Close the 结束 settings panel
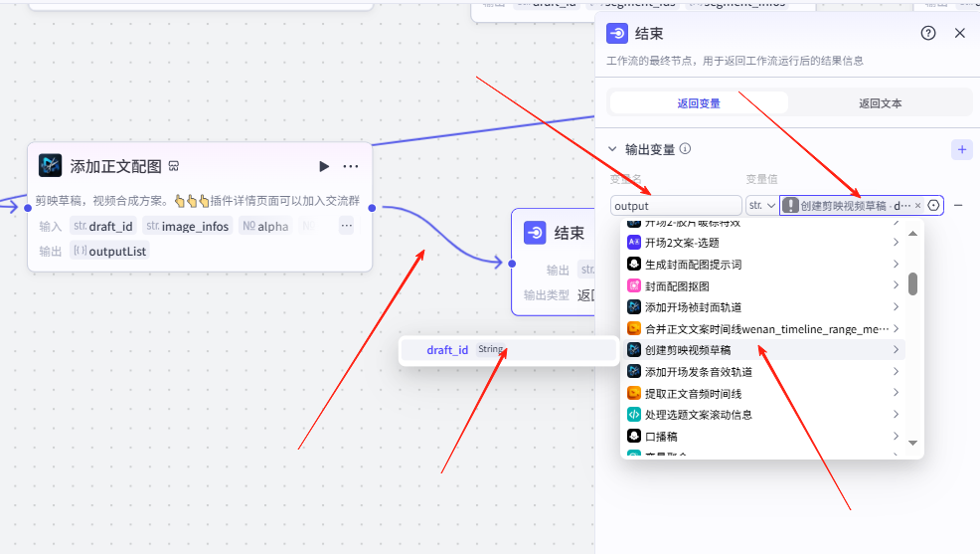The width and height of the screenshot is (980, 554). click(x=959, y=33)
